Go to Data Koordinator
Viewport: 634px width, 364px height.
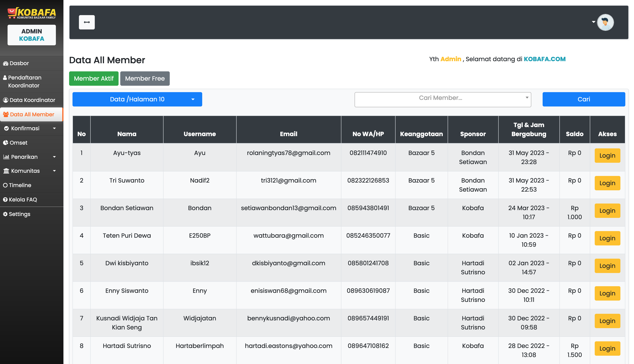32,100
